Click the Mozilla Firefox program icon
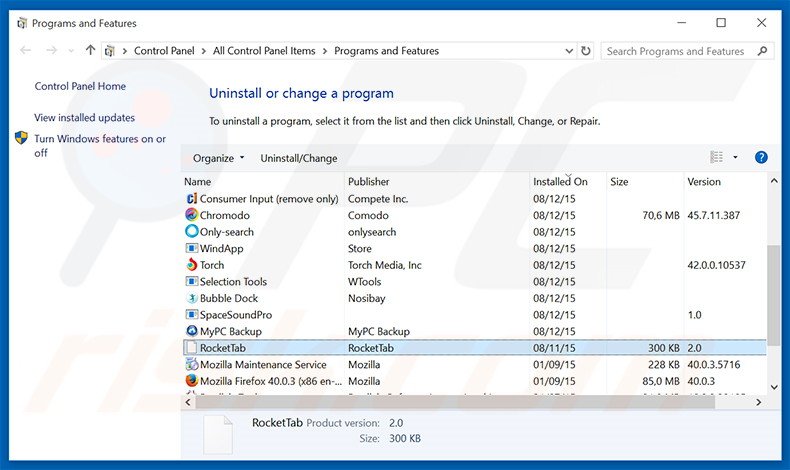The width and height of the screenshot is (790, 470). click(x=191, y=381)
